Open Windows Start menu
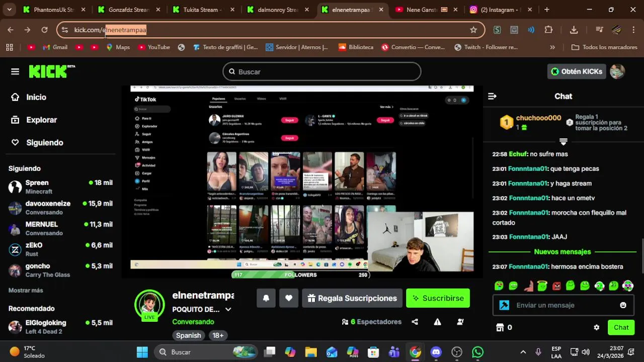 point(142,352)
